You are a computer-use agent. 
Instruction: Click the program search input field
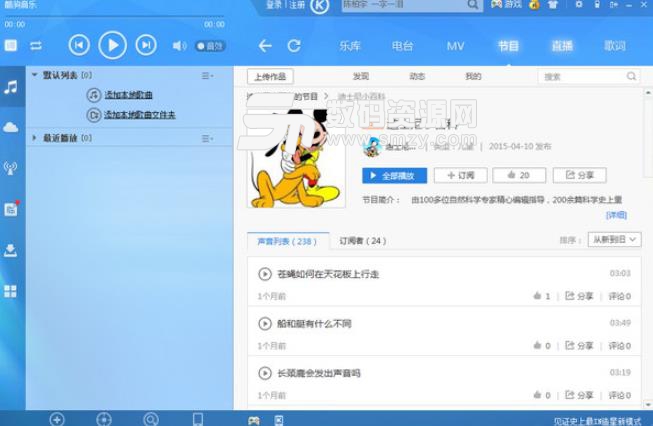tap(581, 77)
